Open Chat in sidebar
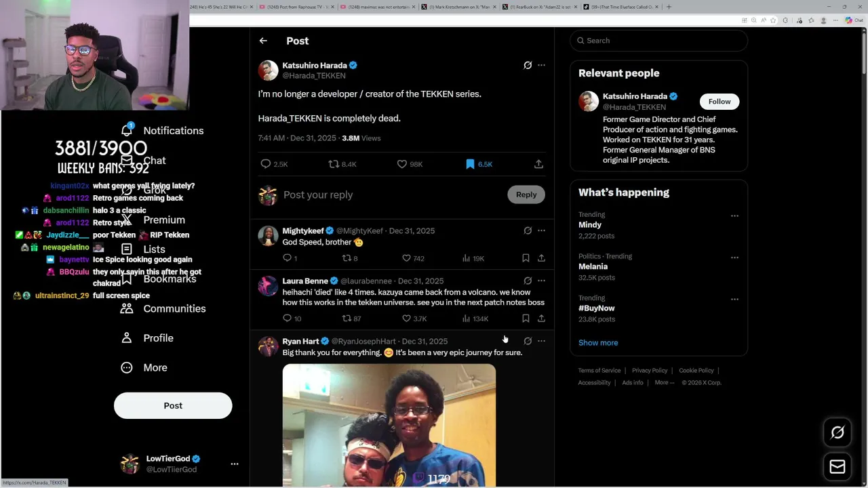 click(143, 161)
